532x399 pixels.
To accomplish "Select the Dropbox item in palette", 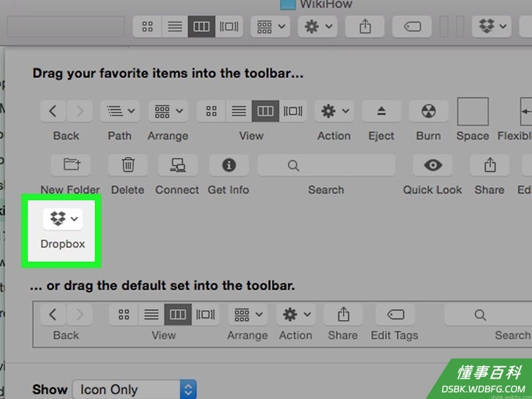I will [x=63, y=219].
